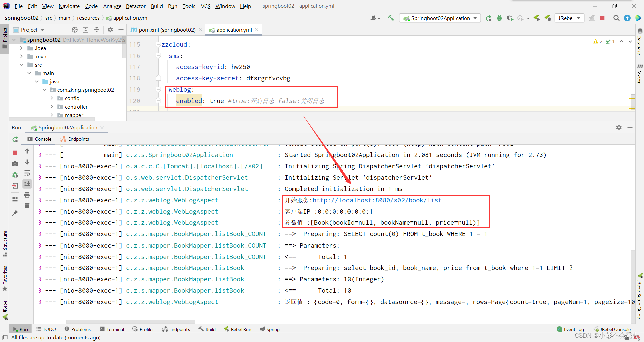644x342 pixels.
Task: Toggle the Favorites side tool window button
Action: pos(5,278)
